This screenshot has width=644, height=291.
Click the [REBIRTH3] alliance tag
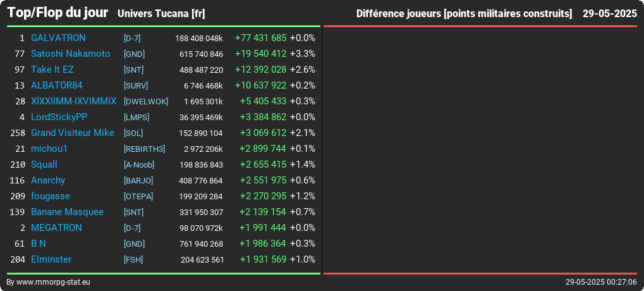[144, 149]
